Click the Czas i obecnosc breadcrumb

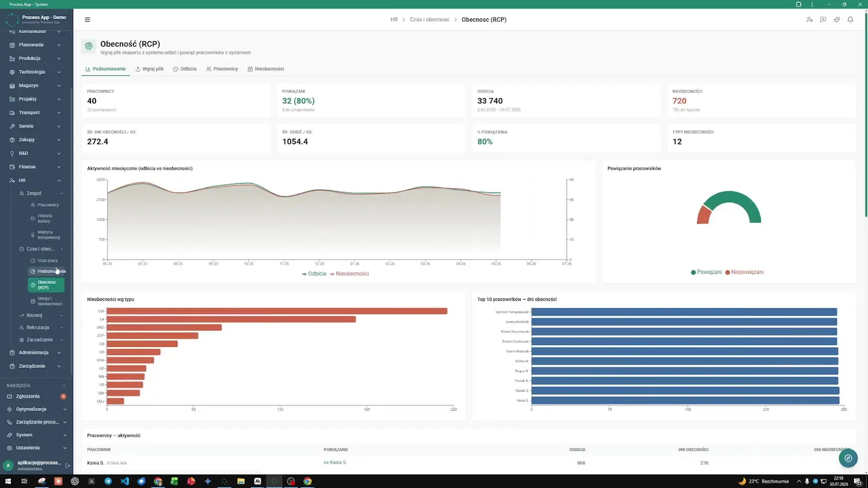tap(430, 20)
